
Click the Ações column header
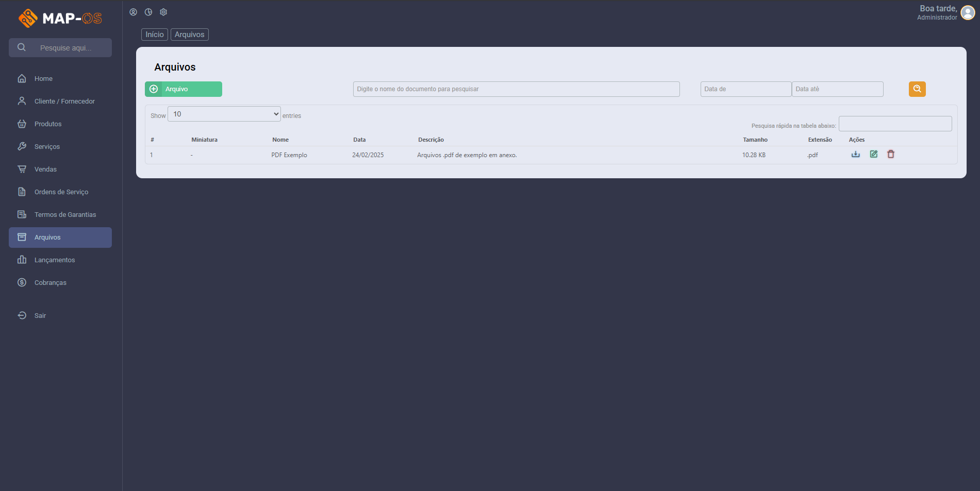point(857,140)
